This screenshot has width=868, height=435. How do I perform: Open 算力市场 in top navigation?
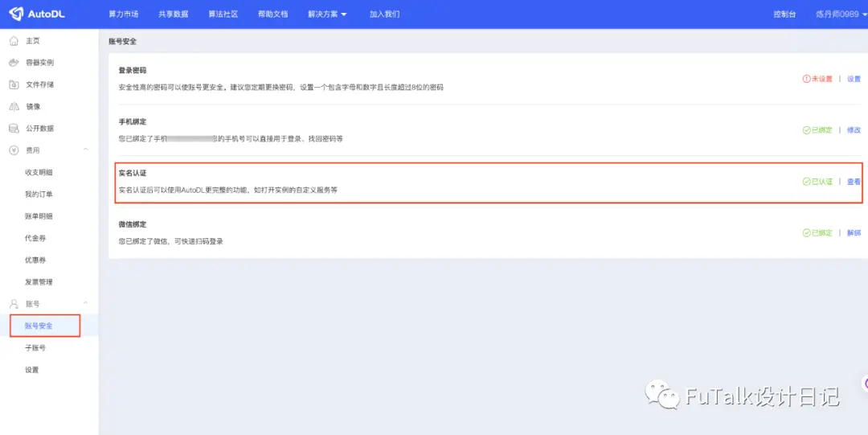[x=124, y=14]
